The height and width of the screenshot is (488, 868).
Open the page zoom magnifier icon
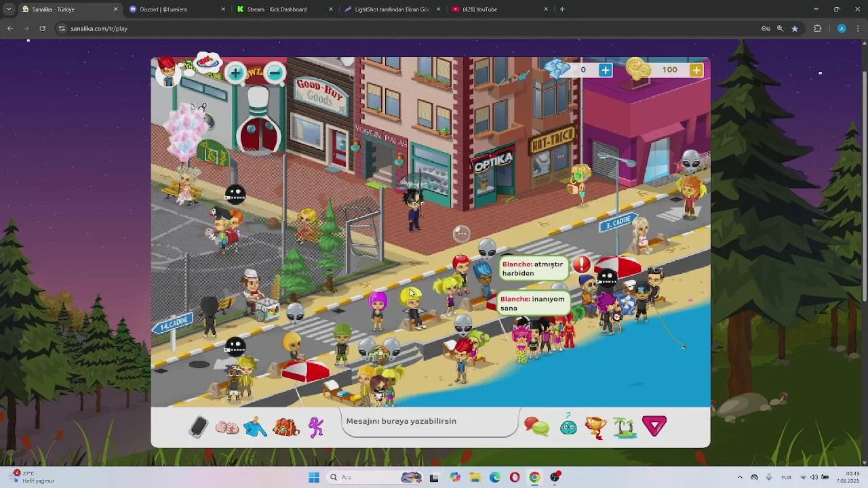(780, 28)
